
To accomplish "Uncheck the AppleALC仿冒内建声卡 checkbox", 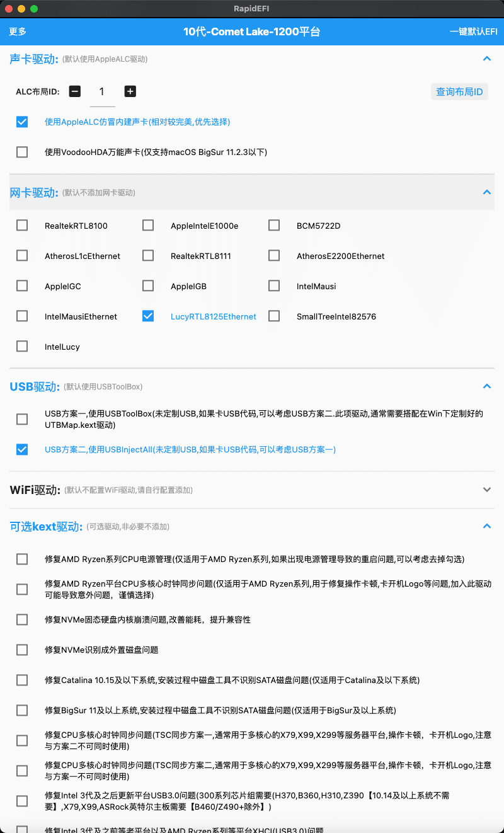I will tap(22, 122).
